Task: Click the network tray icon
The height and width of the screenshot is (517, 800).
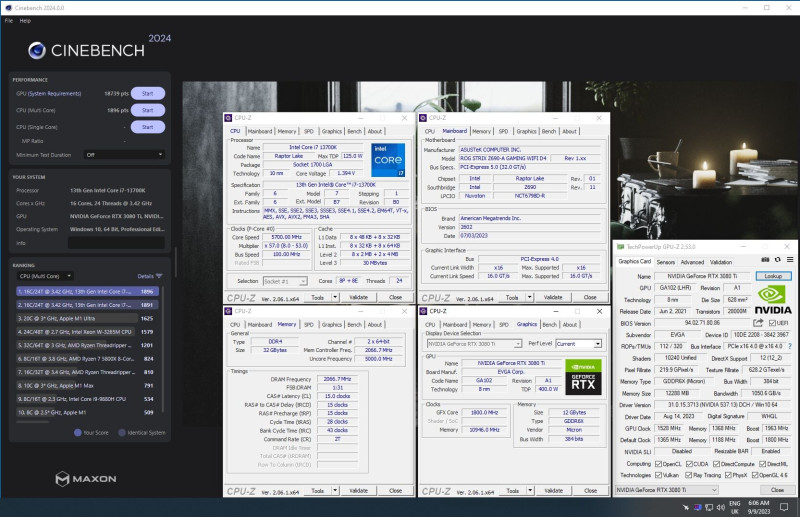Action: tap(709, 507)
